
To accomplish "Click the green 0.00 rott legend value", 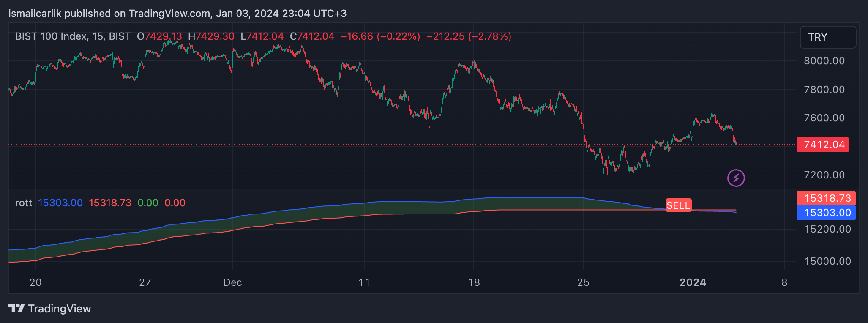I will pos(148,203).
